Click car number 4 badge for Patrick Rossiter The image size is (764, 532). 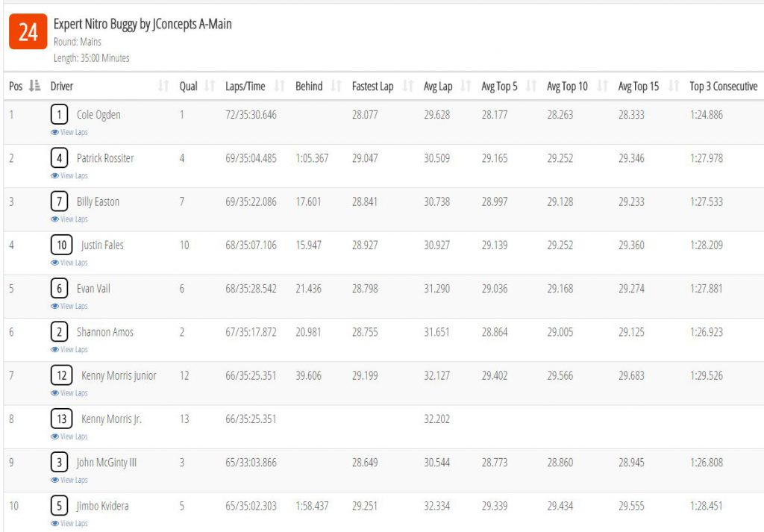point(60,158)
